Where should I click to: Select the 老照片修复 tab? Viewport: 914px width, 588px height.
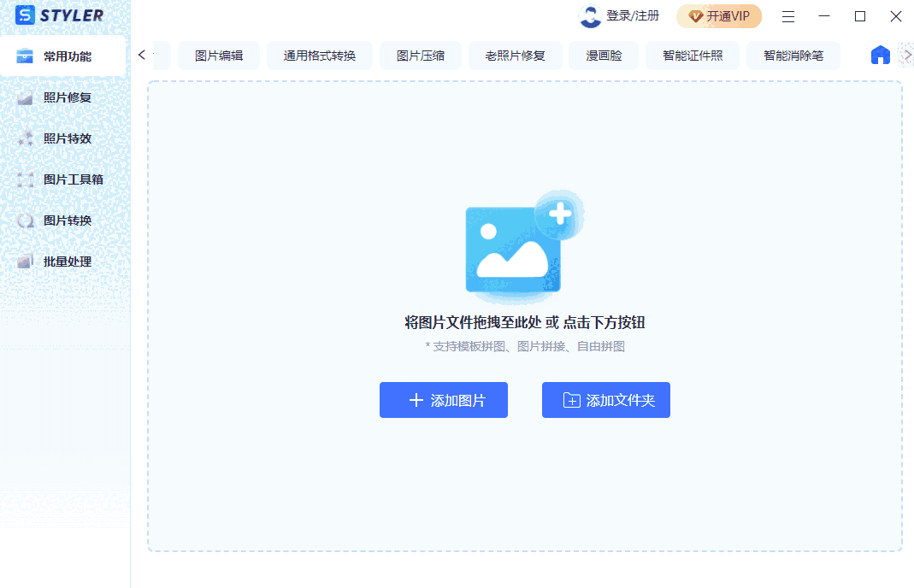tap(515, 56)
